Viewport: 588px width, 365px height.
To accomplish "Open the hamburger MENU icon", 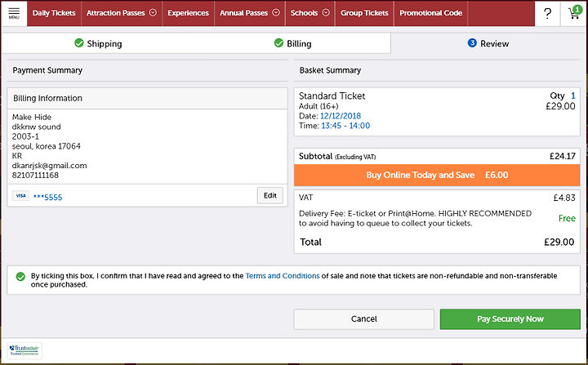I will pyautogui.click(x=14, y=13).
